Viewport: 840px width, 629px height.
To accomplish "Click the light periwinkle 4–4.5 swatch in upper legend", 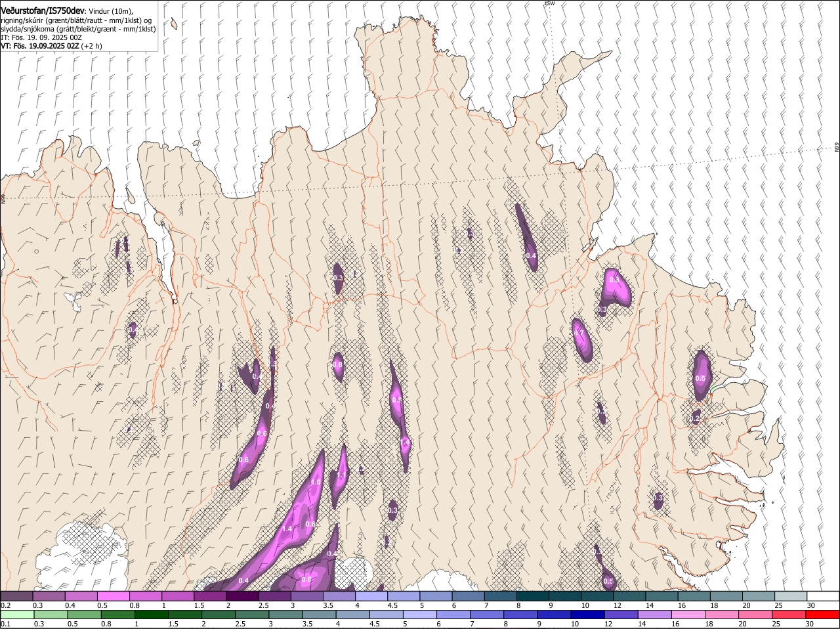I will coord(371,596).
